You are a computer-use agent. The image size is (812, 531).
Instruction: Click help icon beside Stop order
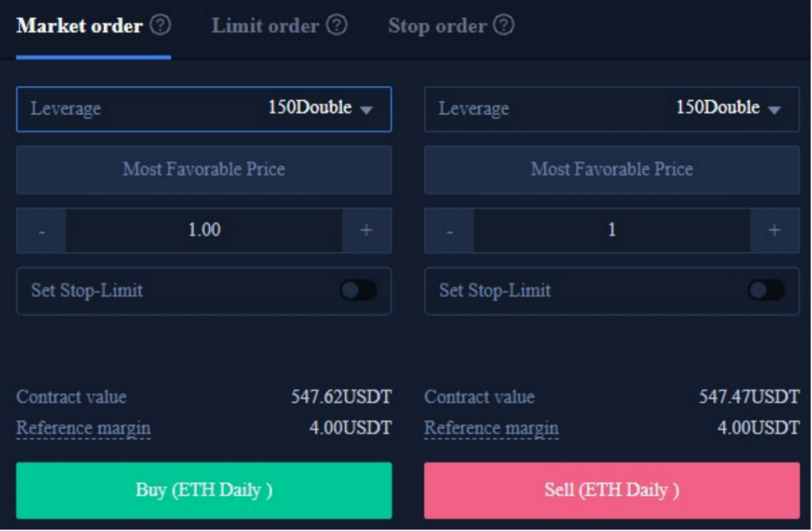click(504, 25)
